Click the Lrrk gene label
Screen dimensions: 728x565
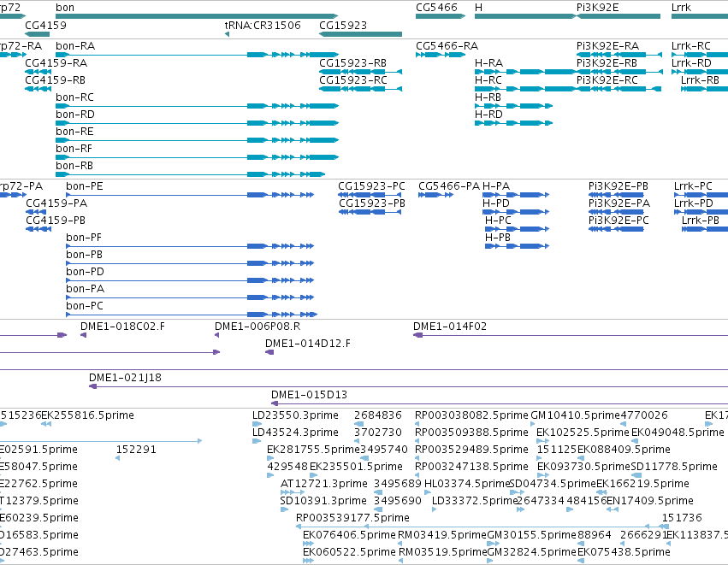pyautogui.click(x=681, y=8)
